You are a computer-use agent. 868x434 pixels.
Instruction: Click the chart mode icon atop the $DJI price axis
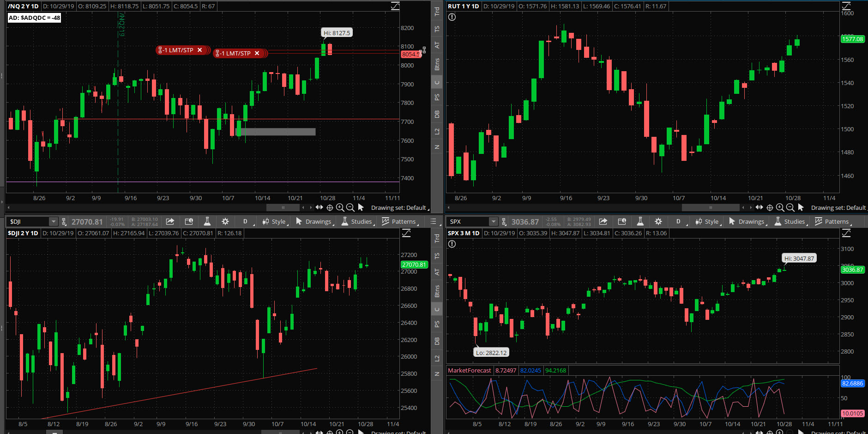(x=406, y=233)
